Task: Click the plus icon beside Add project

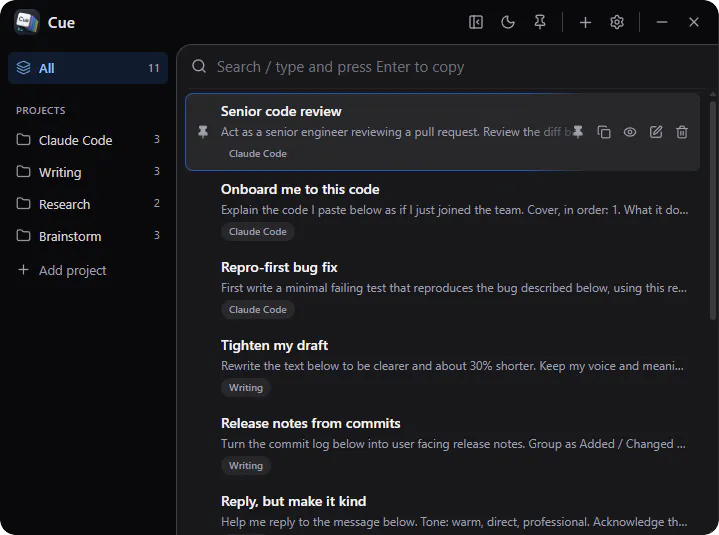Action: [x=23, y=270]
